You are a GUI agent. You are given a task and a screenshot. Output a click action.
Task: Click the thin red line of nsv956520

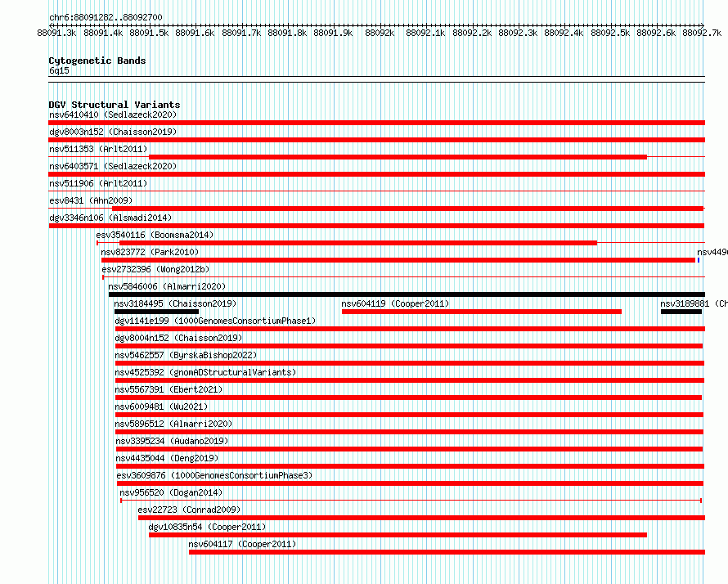point(411,501)
